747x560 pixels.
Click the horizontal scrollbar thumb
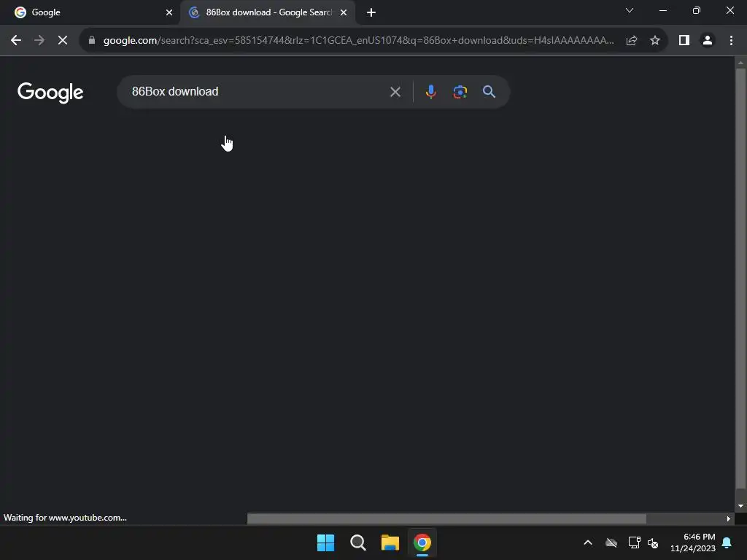coord(447,518)
